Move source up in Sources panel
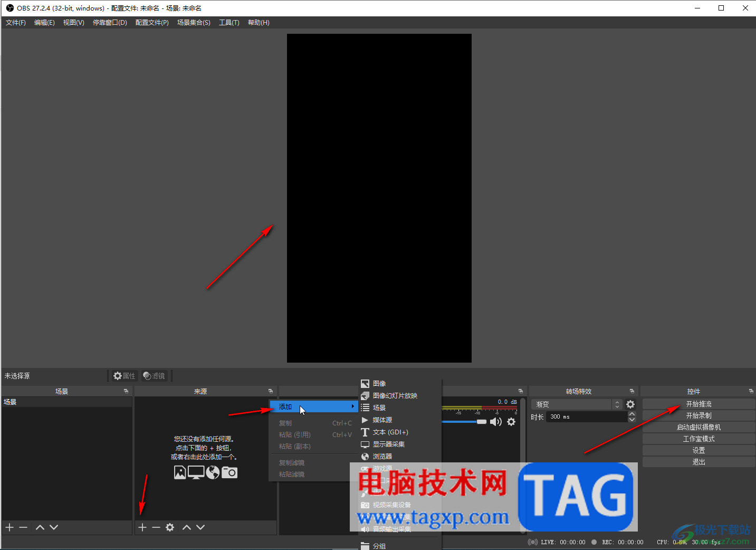Screen dimensions: 756x550 click(x=187, y=527)
